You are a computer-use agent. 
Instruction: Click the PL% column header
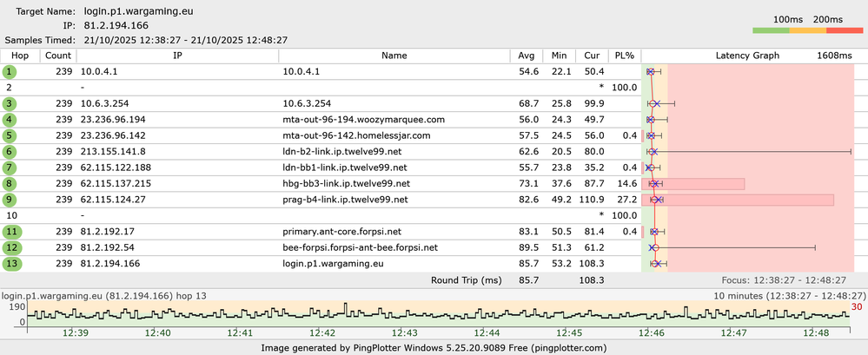(625, 56)
